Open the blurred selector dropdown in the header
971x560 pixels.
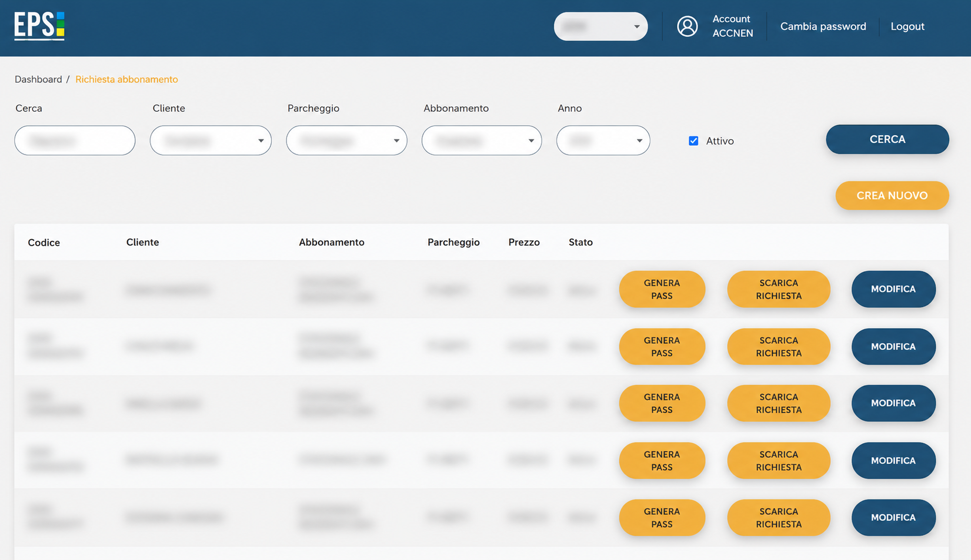click(600, 26)
